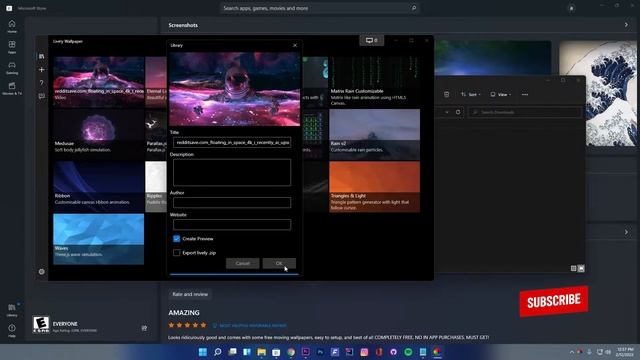Select the Waves wallpaper thumbnail
640x360 pixels.
(98, 239)
